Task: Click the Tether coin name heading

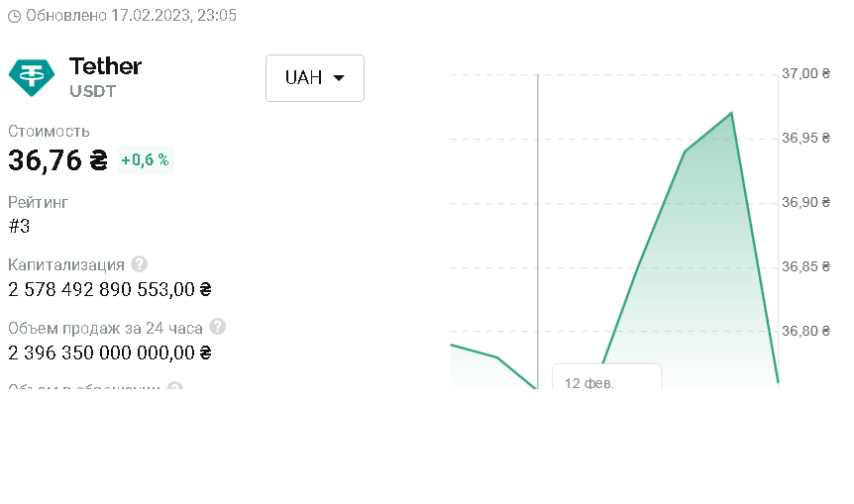Action: [105, 66]
